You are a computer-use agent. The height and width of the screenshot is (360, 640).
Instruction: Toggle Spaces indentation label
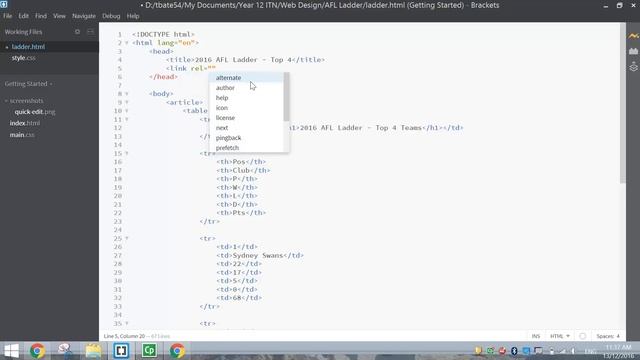(x=604, y=336)
